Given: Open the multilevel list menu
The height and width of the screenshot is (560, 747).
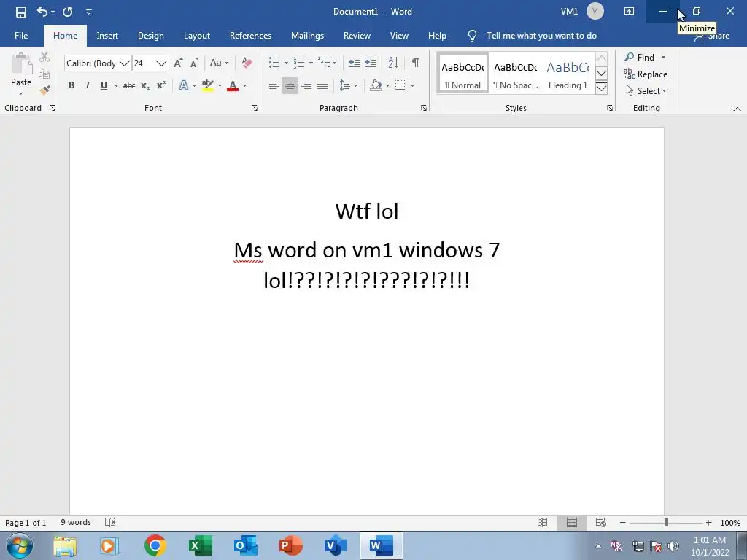Looking at the screenshot, I should (x=327, y=63).
